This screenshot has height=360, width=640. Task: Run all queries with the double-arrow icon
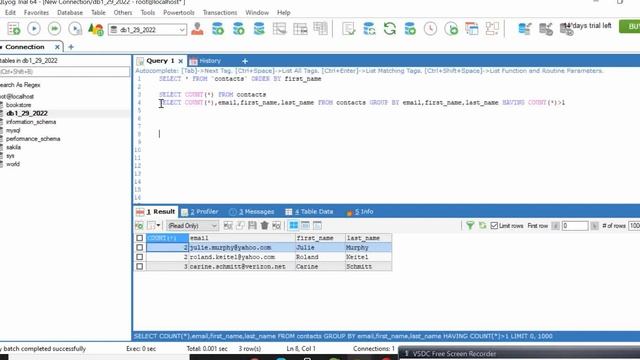tap(54, 29)
